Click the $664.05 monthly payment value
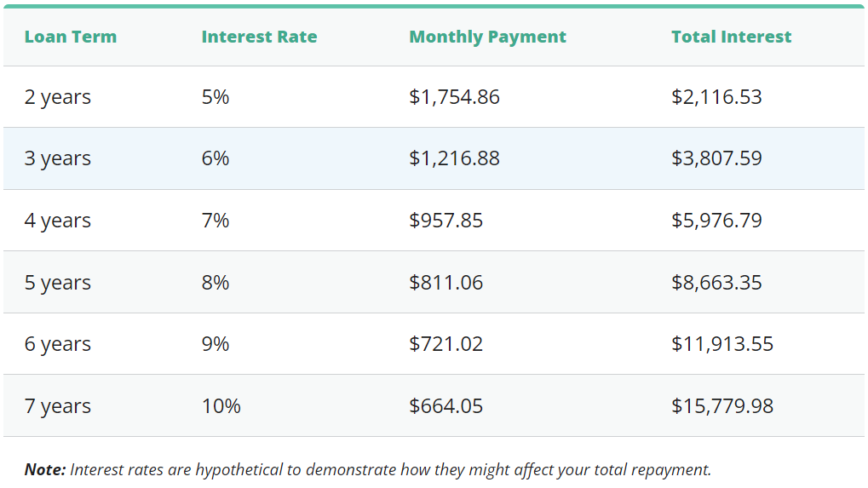868x488 pixels. tap(445, 406)
